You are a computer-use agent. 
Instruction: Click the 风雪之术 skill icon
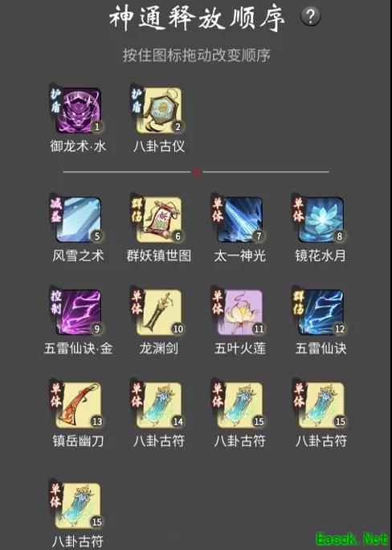tap(78, 220)
